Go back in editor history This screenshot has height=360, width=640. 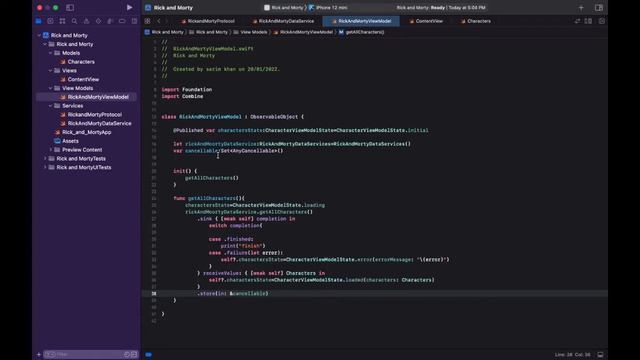click(x=159, y=21)
